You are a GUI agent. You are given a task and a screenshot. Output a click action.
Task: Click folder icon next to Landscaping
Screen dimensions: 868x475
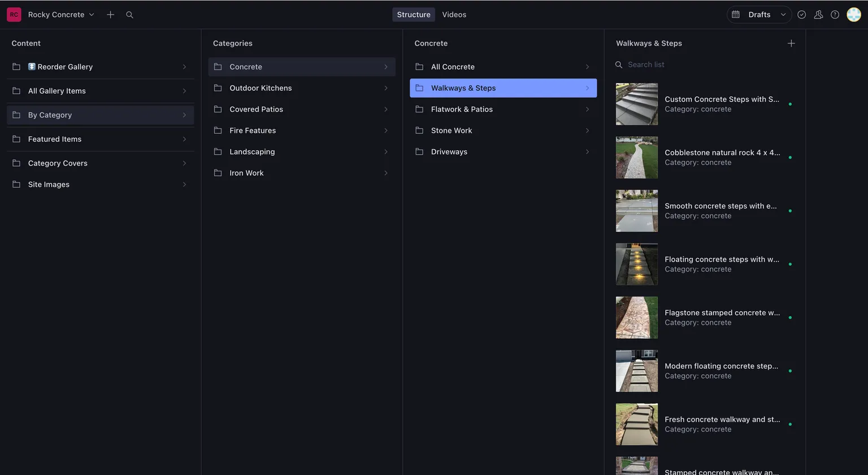coord(218,152)
